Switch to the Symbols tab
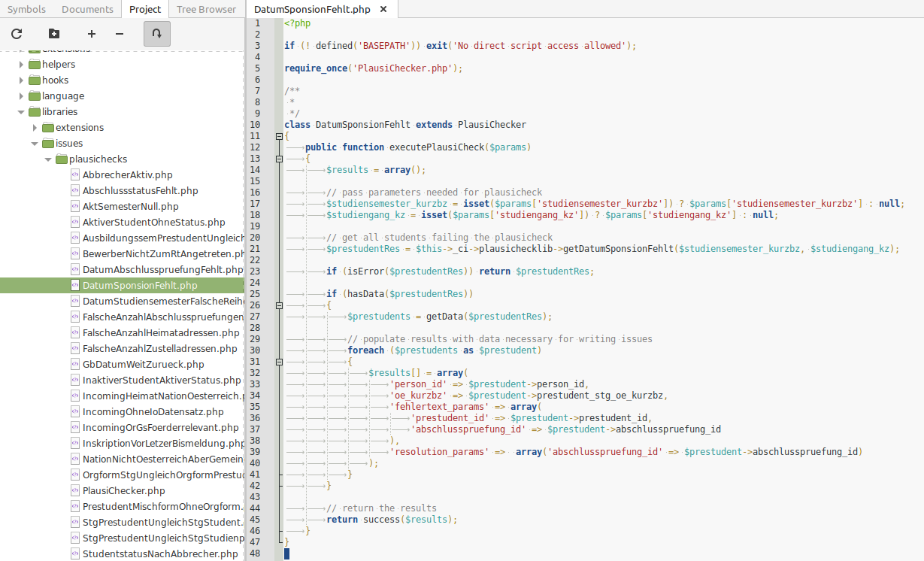 (x=26, y=10)
